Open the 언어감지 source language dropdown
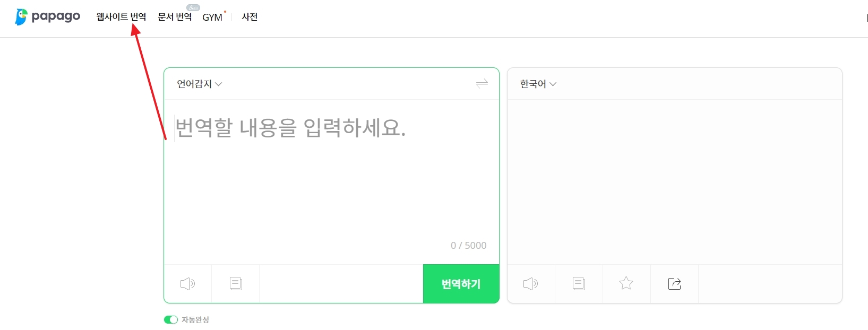This screenshot has width=868, height=330. (194, 84)
